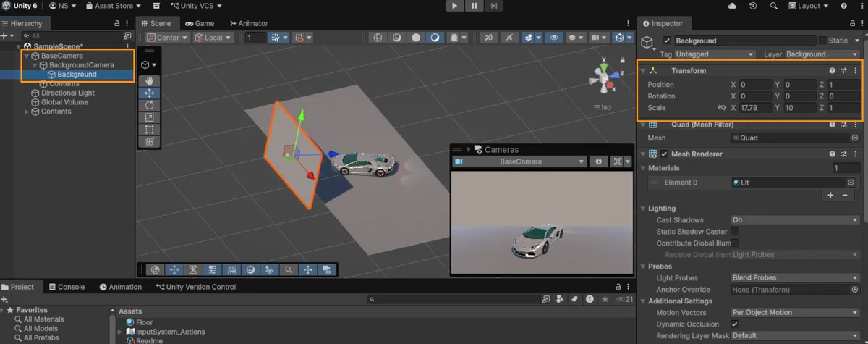Select the Rotate tool
This screenshot has width=868, height=344.
pos(149,106)
